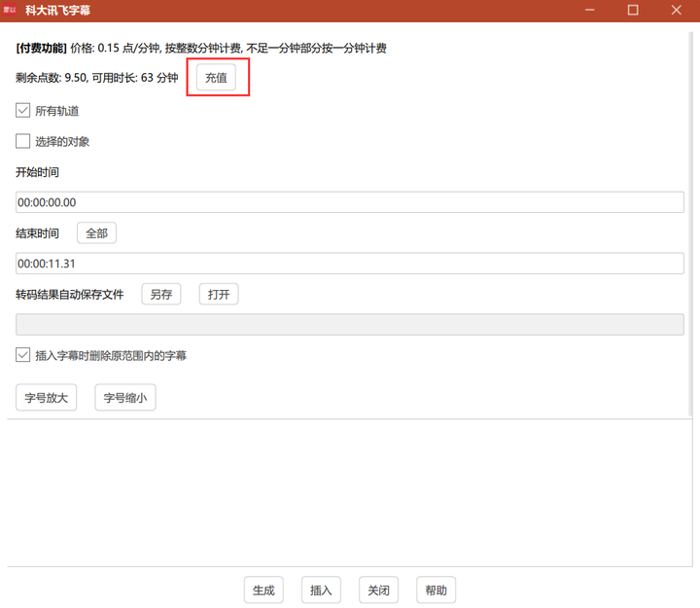
Task: Toggle 插入字幕时删除原范围内的字幕 checkbox
Action: click(22, 355)
